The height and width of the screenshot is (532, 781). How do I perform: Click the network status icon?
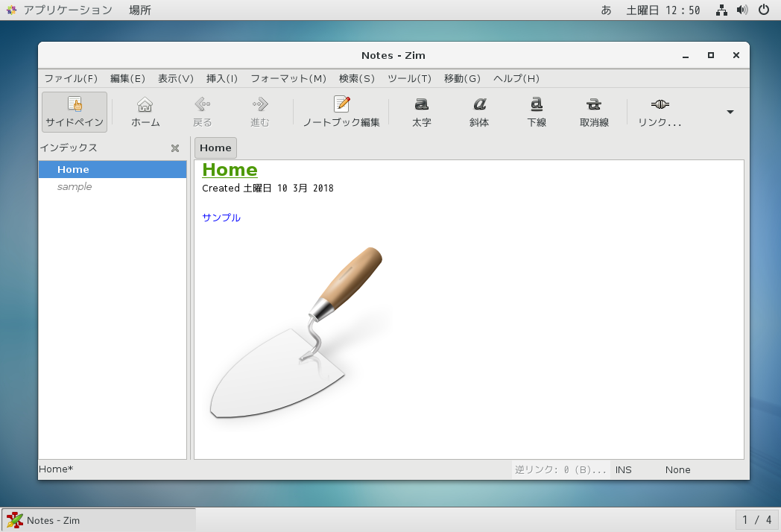point(721,10)
